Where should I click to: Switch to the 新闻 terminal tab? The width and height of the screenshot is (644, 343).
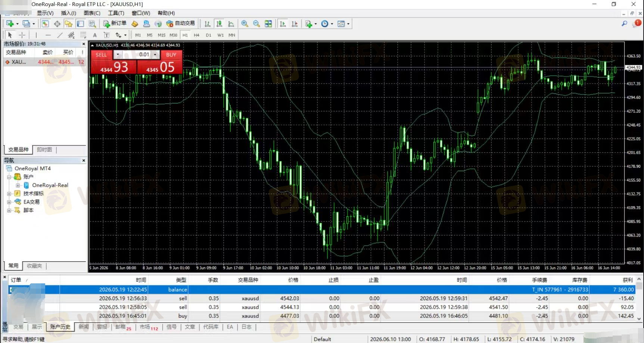(84, 327)
